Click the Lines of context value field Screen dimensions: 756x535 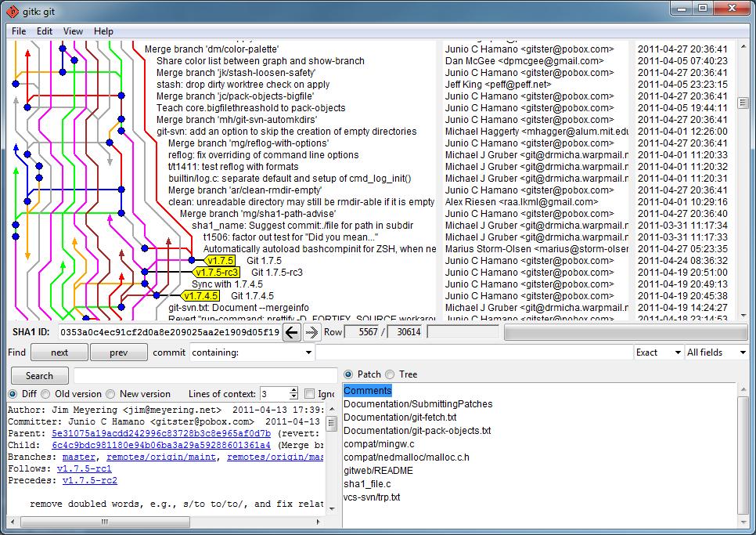275,394
